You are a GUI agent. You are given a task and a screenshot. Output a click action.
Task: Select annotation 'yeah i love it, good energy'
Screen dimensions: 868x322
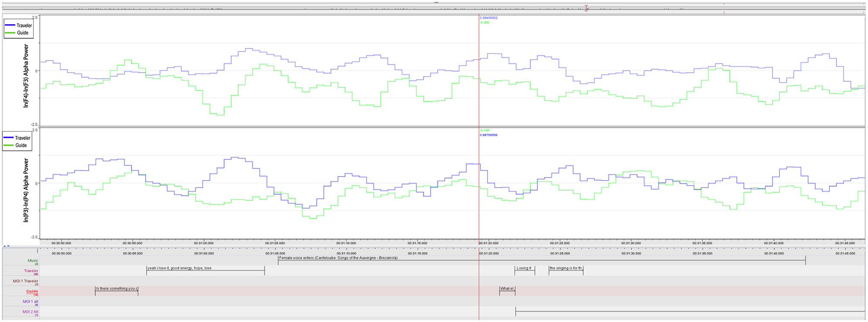(x=205, y=268)
